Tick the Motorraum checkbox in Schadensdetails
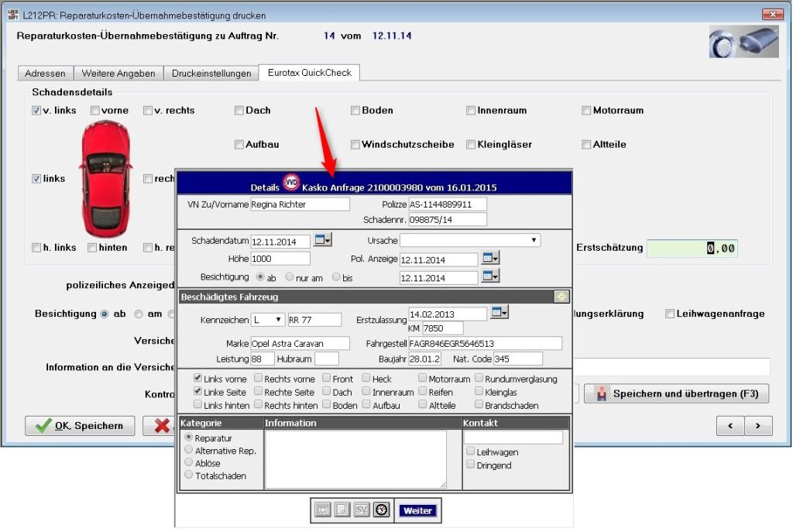This screenshot has width=793, height=532. (x=586, y=111)
